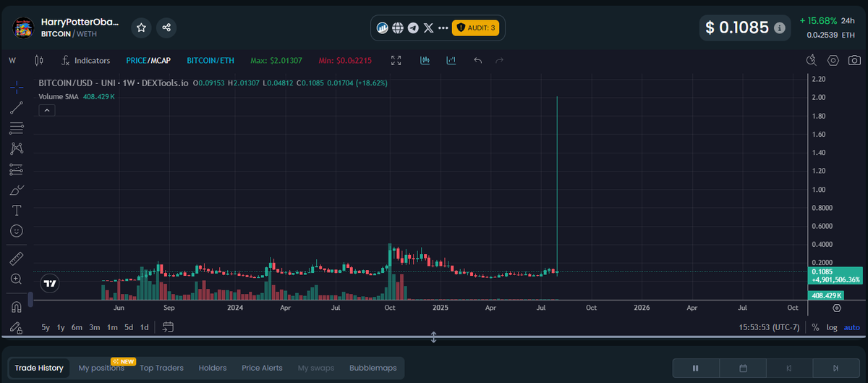The image size is (868, 383).
Task: Set chart range to 5d
Action: point(129,327)
